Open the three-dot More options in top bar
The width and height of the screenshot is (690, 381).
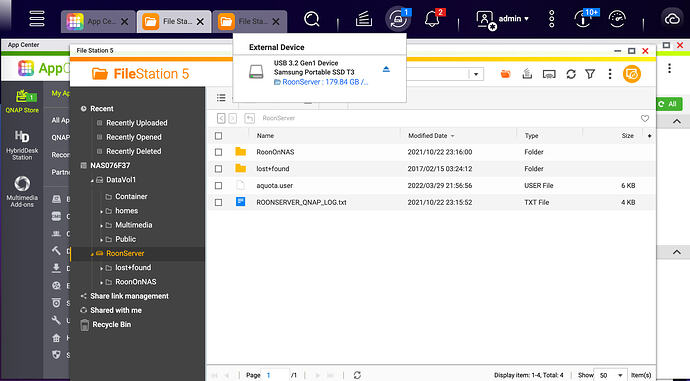point(551,19)
